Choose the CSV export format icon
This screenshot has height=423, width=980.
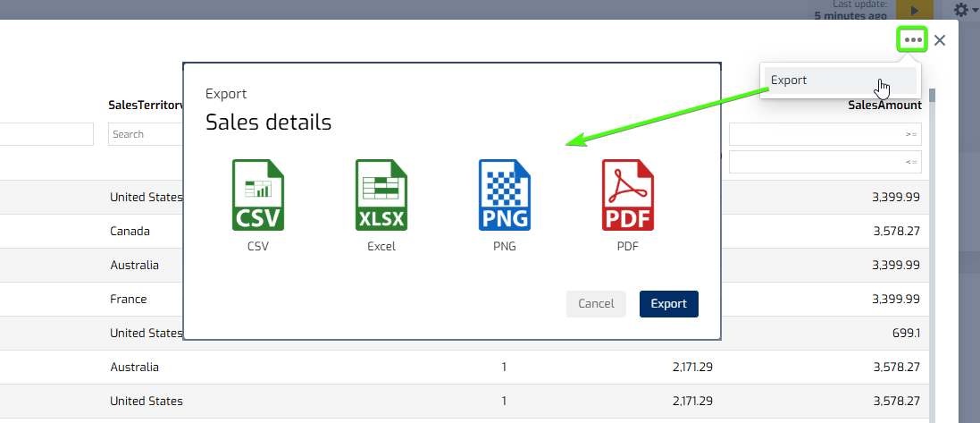[257, 195]
